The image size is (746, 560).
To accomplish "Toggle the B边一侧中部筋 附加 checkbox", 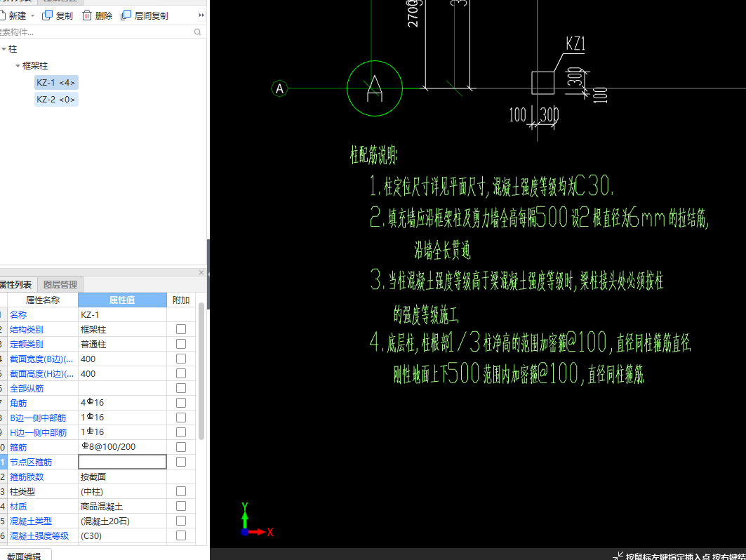I will tap(181, 418).
